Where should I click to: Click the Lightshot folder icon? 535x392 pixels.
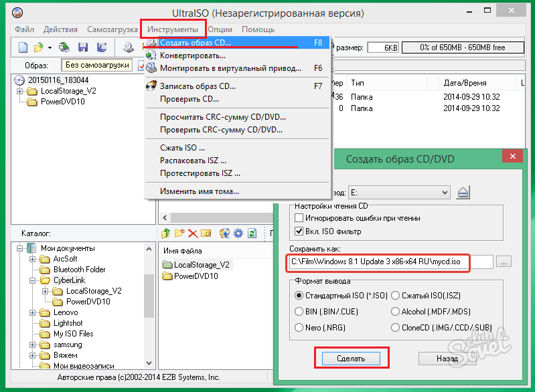point(45,323)
